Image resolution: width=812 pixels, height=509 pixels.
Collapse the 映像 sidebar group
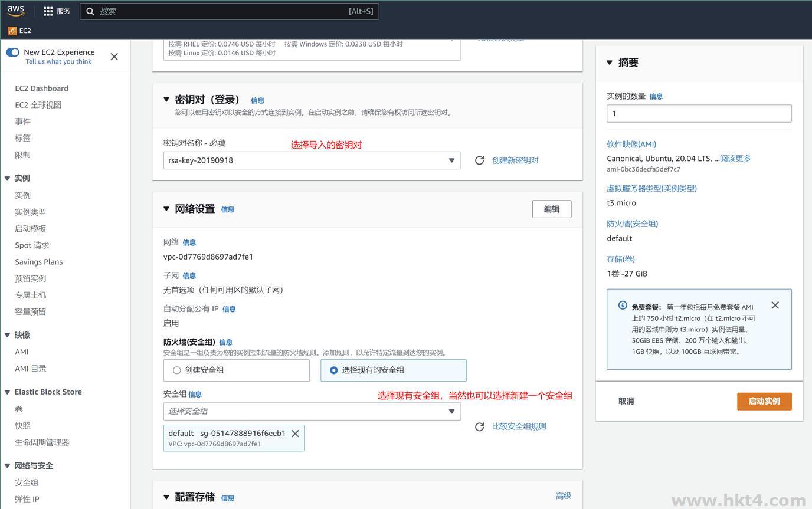7,335
